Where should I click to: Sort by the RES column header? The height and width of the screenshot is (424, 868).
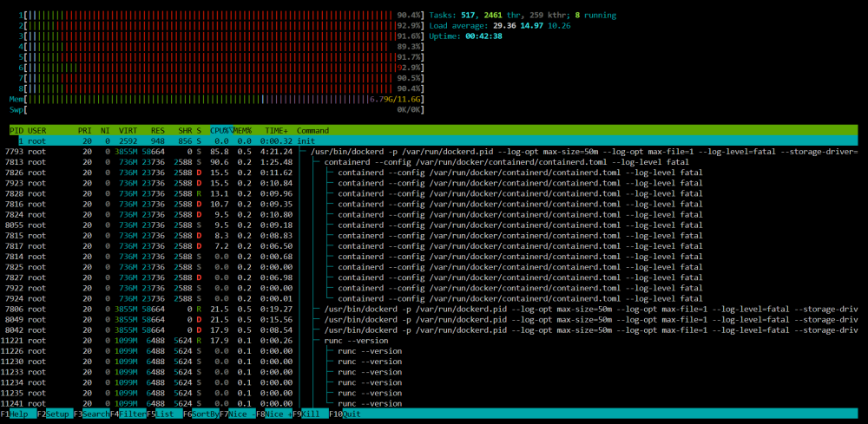pyautogui.click(x=158, y=130)
